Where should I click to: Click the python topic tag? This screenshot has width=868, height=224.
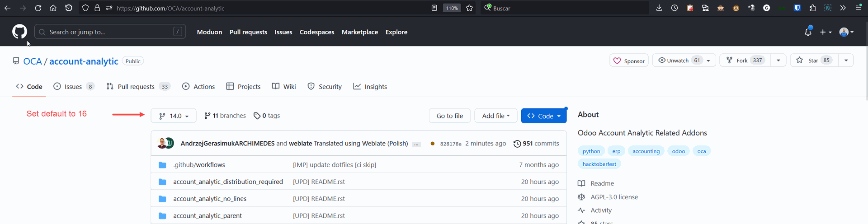(x=591, y=151)
